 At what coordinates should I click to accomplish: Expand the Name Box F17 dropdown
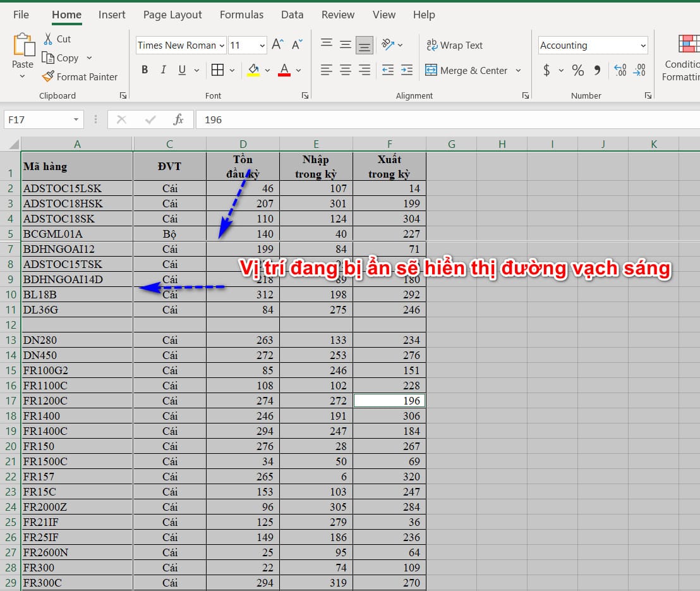[76, 119]
